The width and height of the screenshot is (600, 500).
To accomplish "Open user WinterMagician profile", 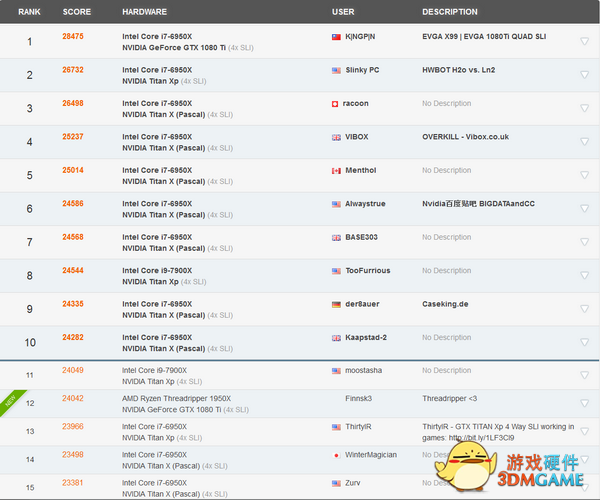I will click(x=371, y=455).
